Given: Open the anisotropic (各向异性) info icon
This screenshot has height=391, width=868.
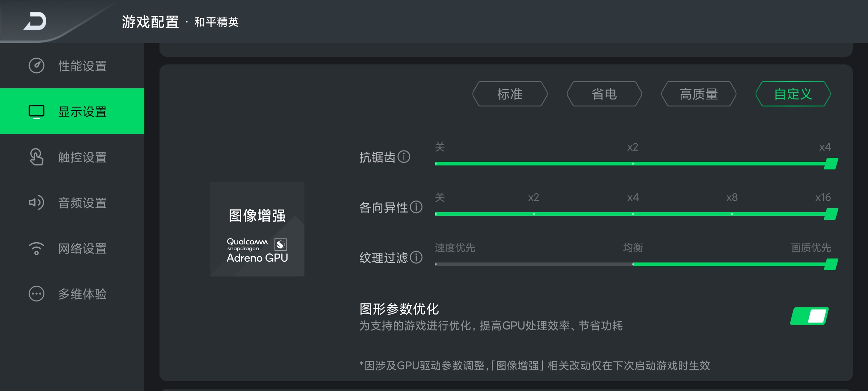Looking at the screenshot, I should [416, 207].
